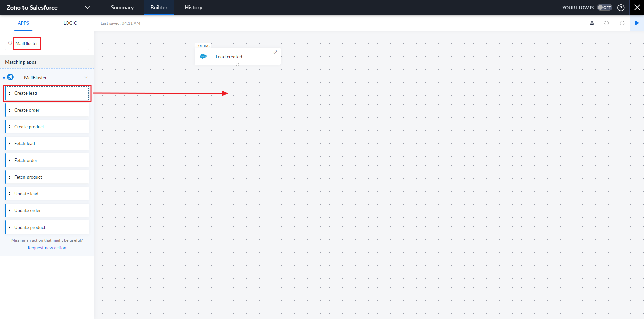Click the pencil edit icon on Lead created
644x319 pixels.
(x=275, y=52)
